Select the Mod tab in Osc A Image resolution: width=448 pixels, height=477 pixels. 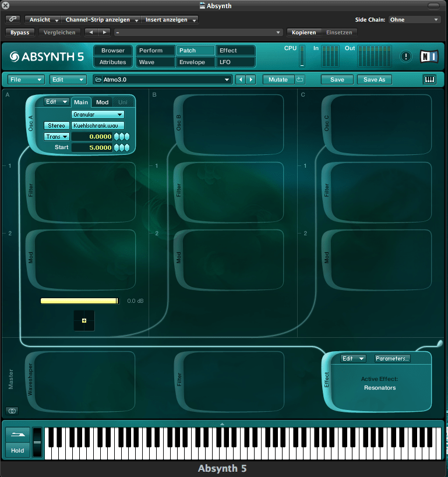[103, 103]
